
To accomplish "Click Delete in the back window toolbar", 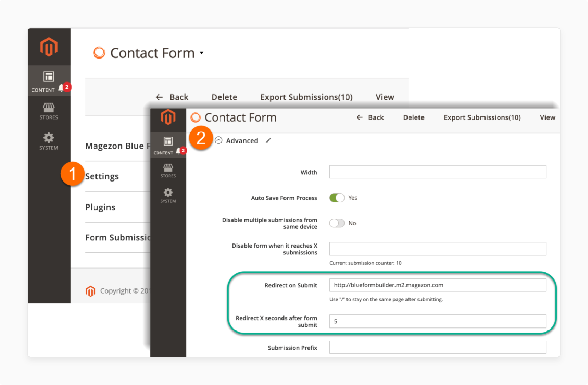I will 224,97.
